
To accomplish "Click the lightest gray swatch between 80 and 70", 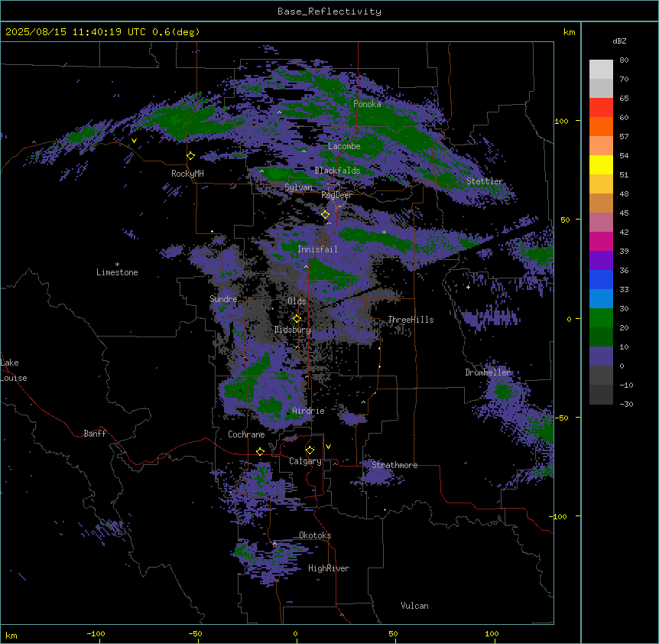I will [601, 70].
